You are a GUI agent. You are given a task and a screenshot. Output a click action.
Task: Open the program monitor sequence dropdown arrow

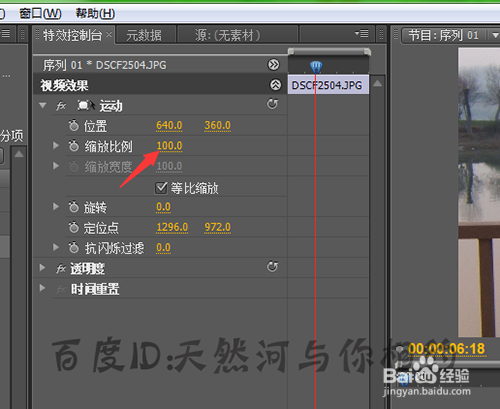coord(495,35)
